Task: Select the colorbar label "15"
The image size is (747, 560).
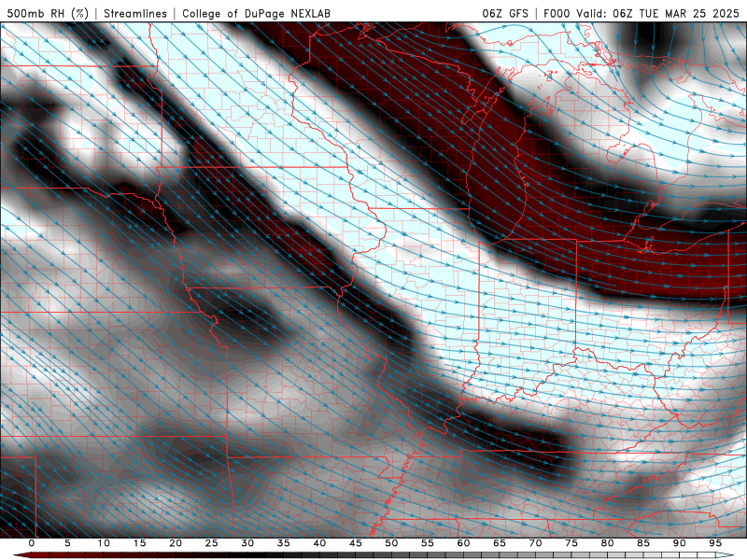Action: [x=139, y=543]
